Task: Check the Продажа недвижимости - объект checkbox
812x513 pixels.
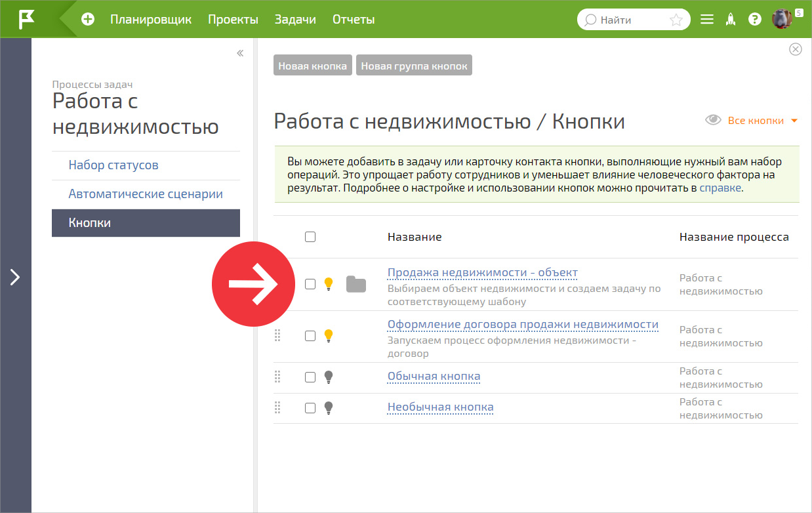Action: click(310, 284)
